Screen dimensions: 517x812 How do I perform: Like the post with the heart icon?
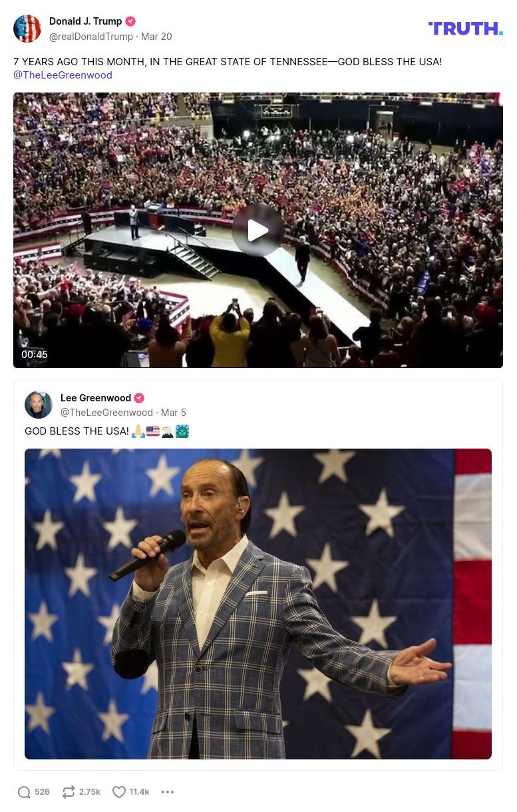[119, 792]
